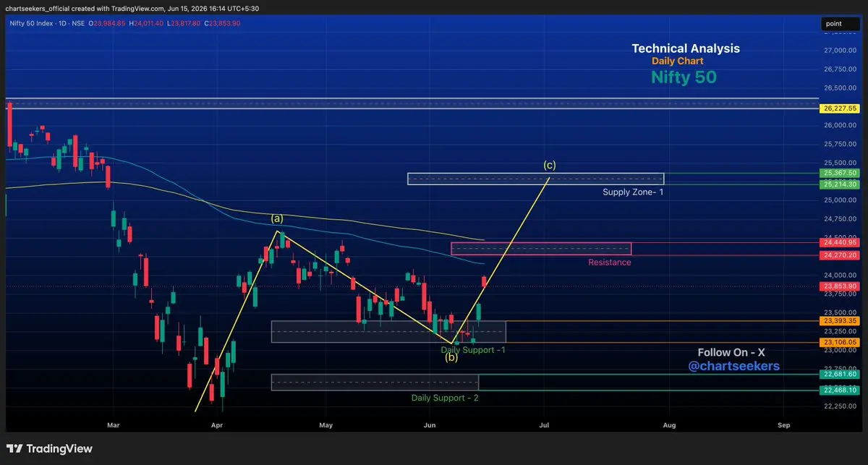The height and width of the screenshot is (465, 868).
Task: Select the 22,681.60 green price label
Action: (x=839, y=374)
